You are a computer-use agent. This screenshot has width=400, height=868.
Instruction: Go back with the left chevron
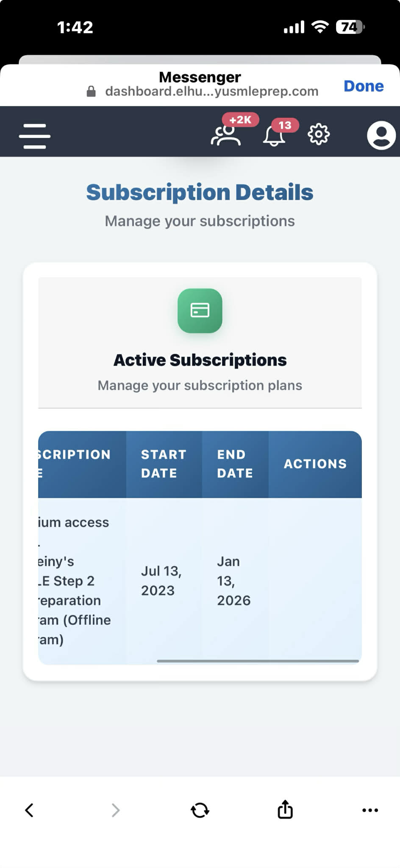click(x=29, y=810)
